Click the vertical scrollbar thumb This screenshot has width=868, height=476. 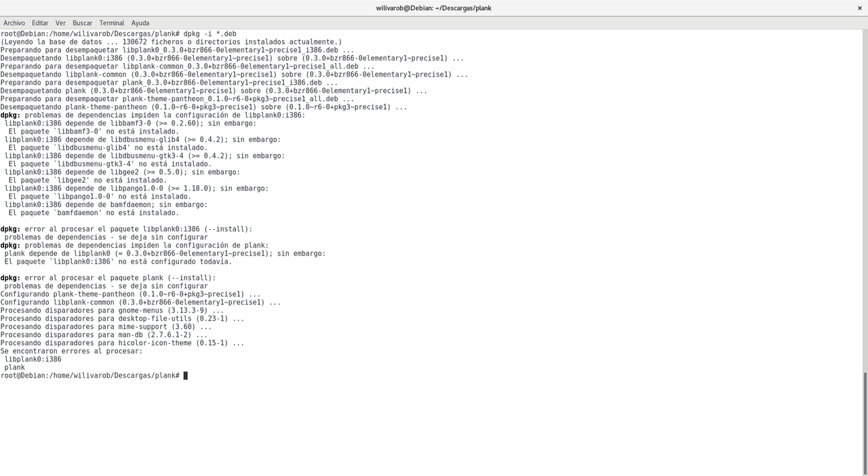click(865, 423)
